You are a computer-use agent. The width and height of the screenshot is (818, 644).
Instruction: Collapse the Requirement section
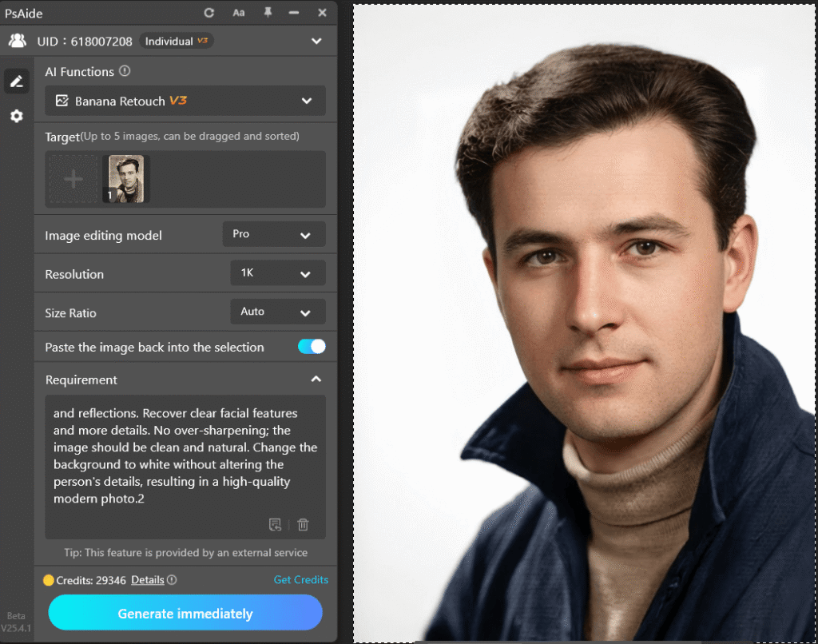pos(316,377)
